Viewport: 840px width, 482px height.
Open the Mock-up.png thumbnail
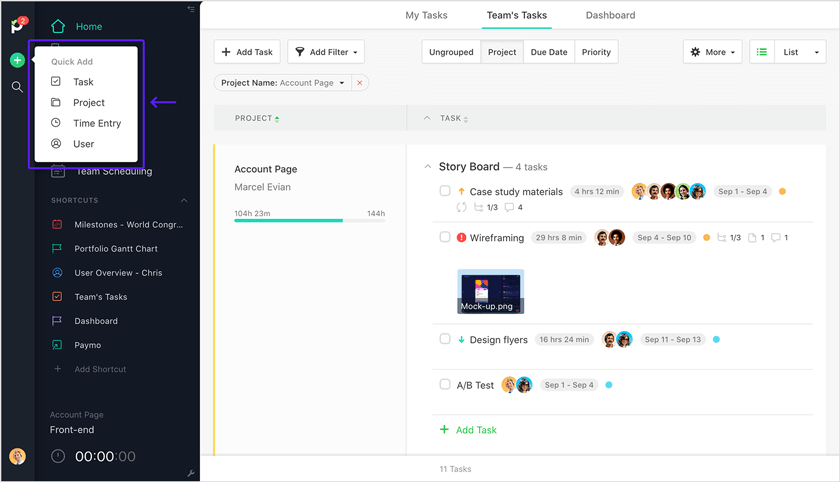[x=490, y=291]
